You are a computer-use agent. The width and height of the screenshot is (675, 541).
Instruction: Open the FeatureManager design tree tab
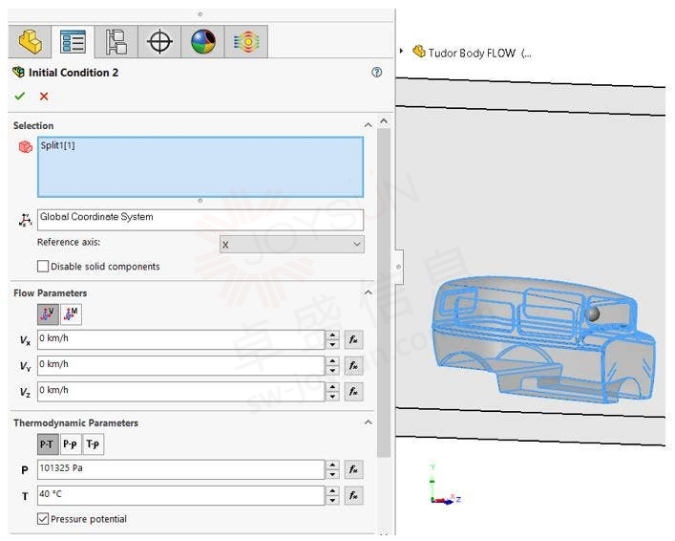pos(30,41)
